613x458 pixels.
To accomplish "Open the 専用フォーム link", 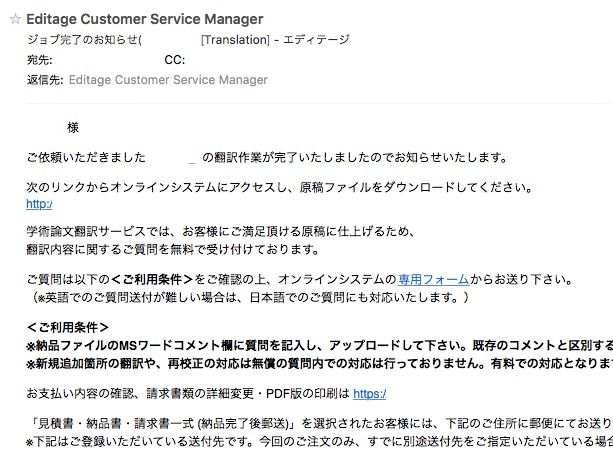I will [x=434, y=279].
